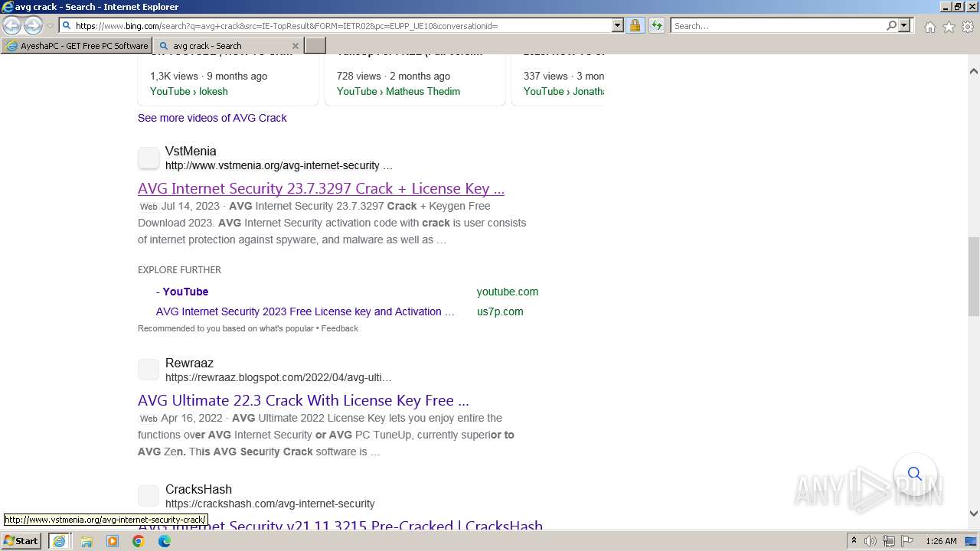
Task: Show hidden system tray icons arrow
Action: (854, 541)
